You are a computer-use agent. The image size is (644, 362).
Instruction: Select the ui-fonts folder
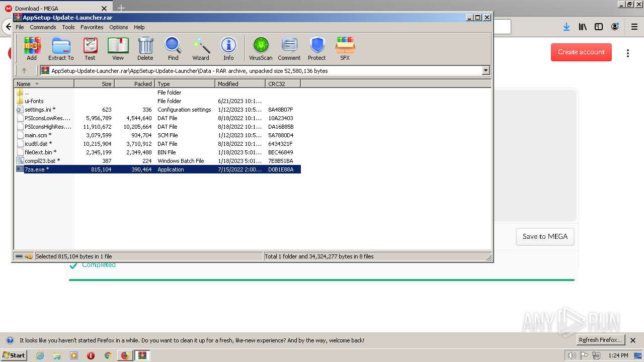click(x=157, y=101)
